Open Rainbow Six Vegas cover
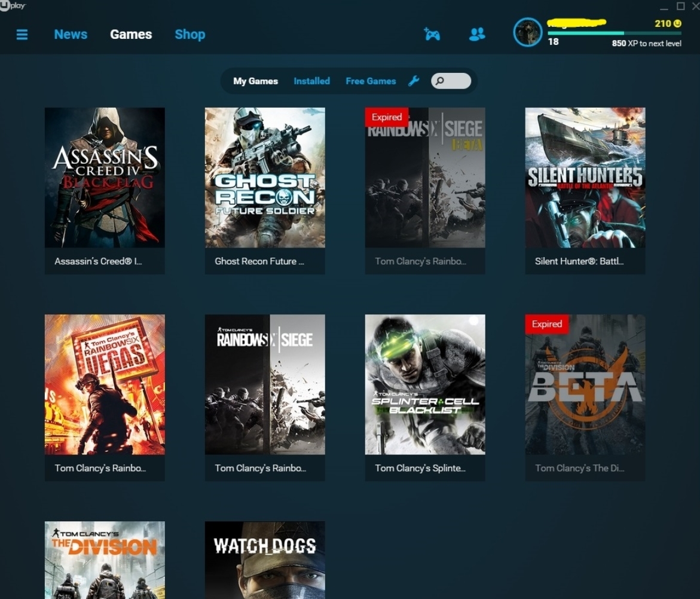Screen dimensions: 700x599 [105, 384]
